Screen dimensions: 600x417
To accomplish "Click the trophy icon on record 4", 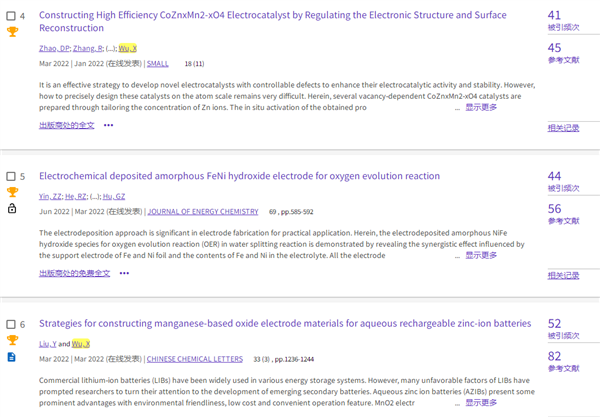I will [x=12, y=33].
